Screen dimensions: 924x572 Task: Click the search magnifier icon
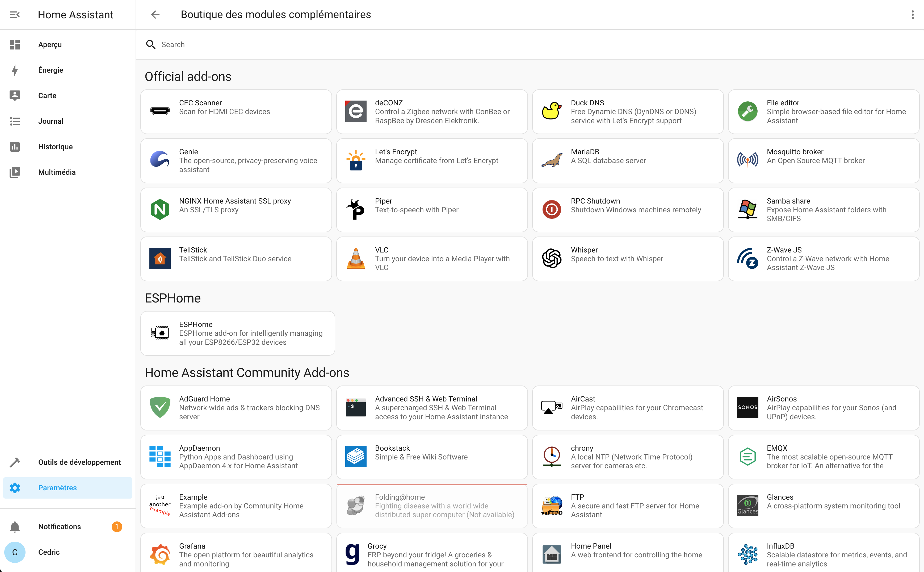151,45
